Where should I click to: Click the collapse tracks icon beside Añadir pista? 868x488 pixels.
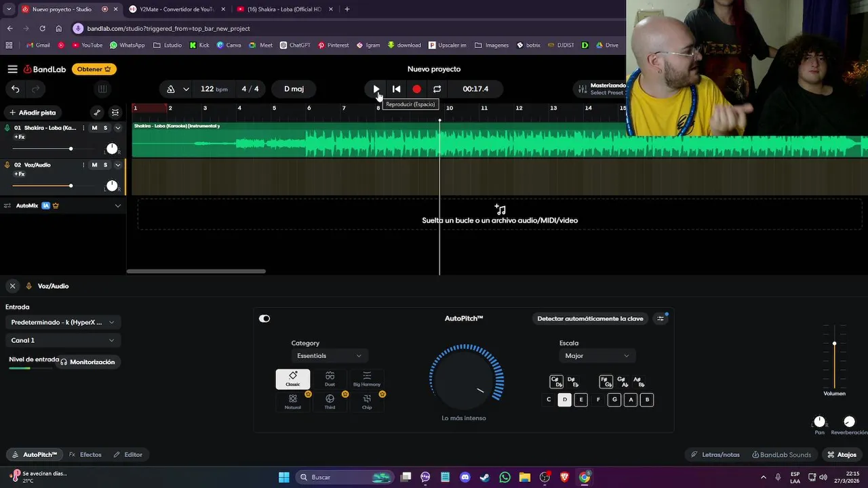pos(115,113)
